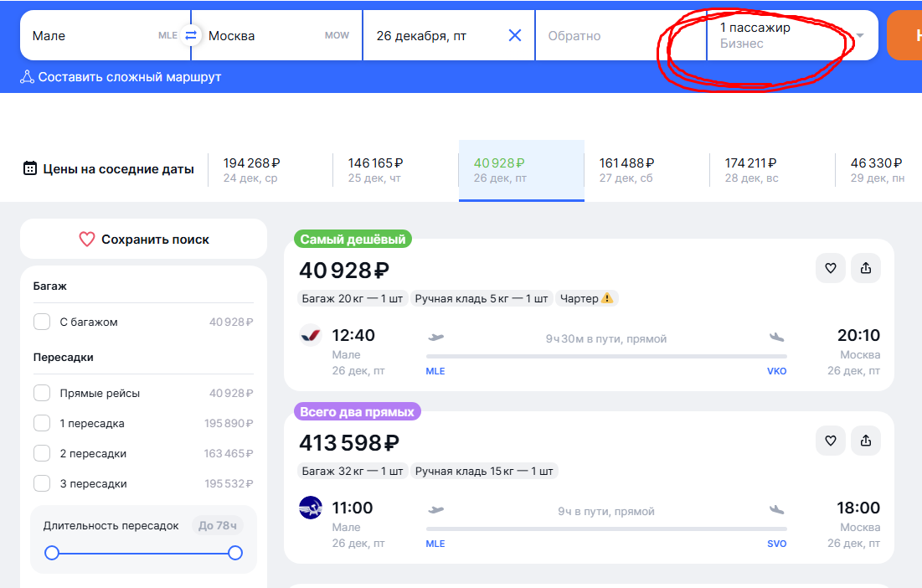Swap origin and destination cities icon
922x588 pixels.
(x=191, y=35)
